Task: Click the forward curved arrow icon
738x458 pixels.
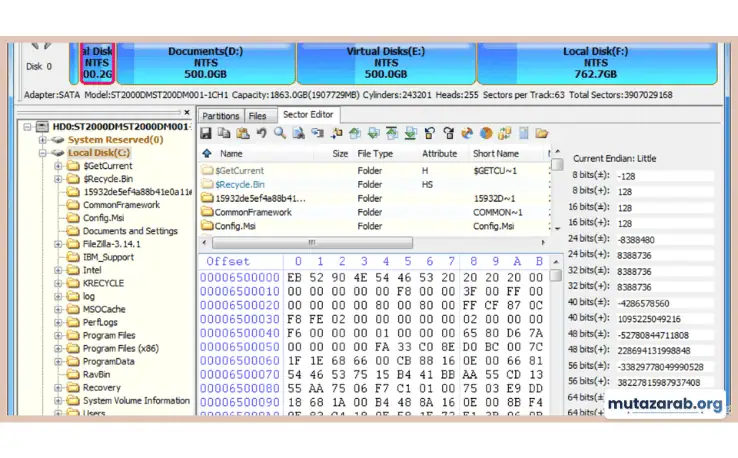Action: pyautogui.click(x=448, y=133)
